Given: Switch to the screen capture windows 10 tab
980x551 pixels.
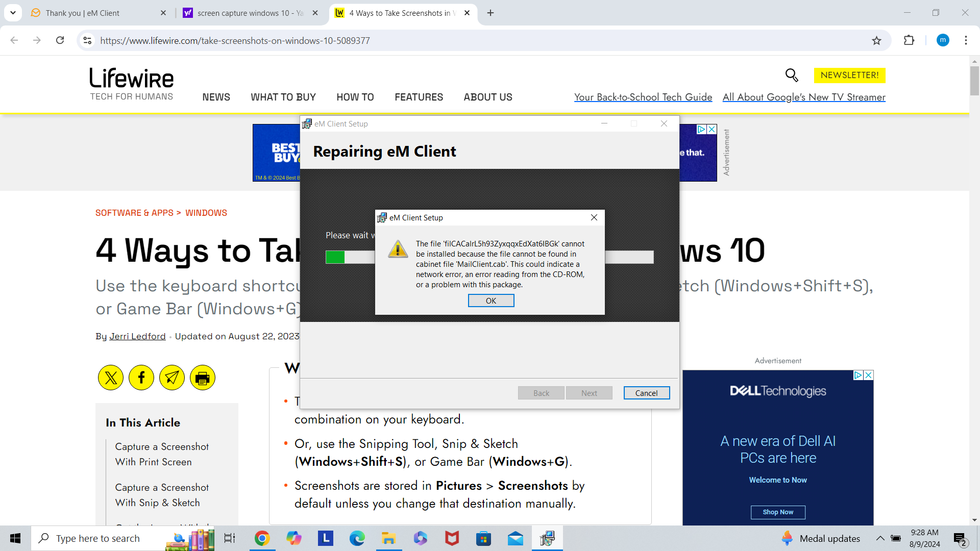Looking at the screenshot, I should click(251, 13).
